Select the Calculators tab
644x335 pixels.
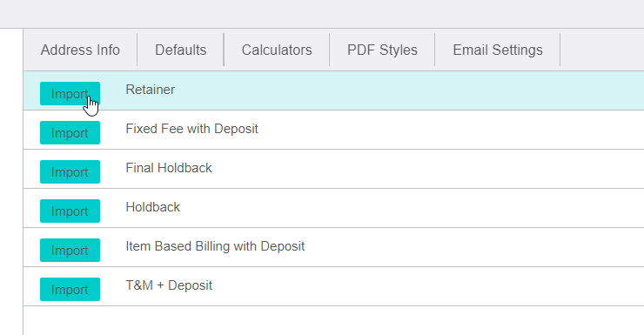(x=277, y=50)
